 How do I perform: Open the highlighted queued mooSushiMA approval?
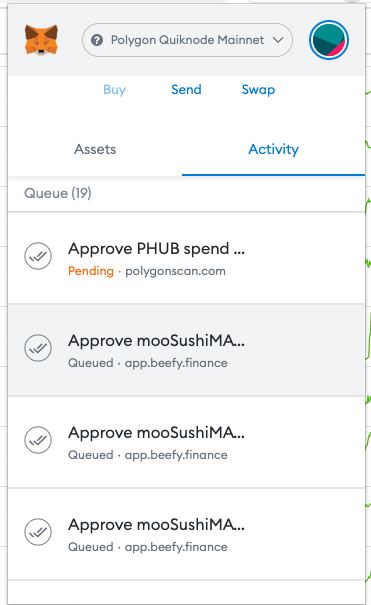tap(186, 350)
